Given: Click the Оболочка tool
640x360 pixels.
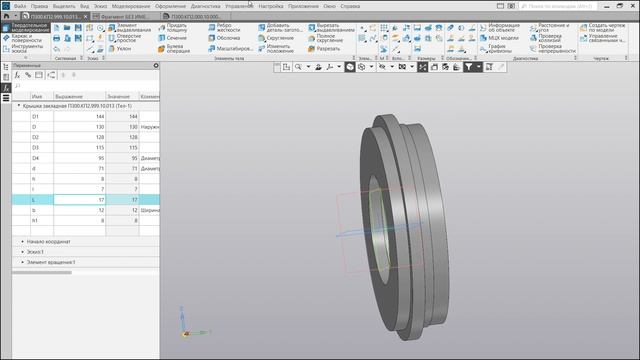Looking at the screenshot, I should (x=224, y=38).
